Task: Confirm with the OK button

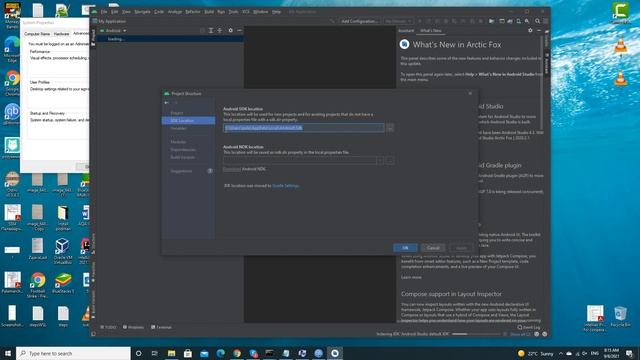Action: (405, 248)
